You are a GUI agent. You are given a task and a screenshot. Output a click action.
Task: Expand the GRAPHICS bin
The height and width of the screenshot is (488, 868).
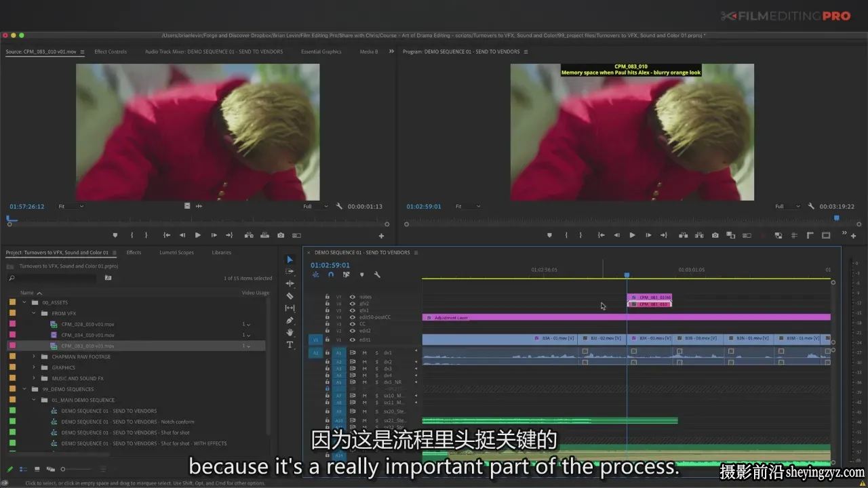coord(34,367)
